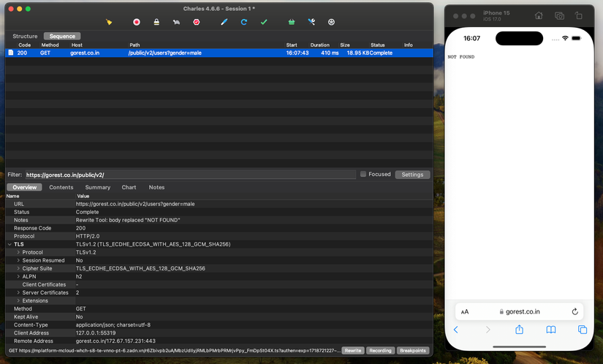Click the Remote Address gorest.co.in/172.67.157.231:443 value
Viewport: 603px width, 364px height.
point(115,341)
